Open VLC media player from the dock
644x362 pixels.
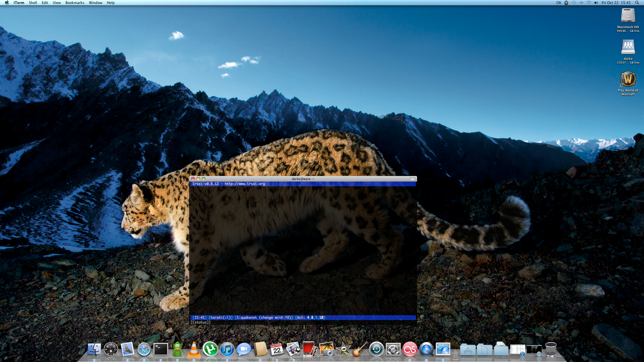(x=194, y=349)
